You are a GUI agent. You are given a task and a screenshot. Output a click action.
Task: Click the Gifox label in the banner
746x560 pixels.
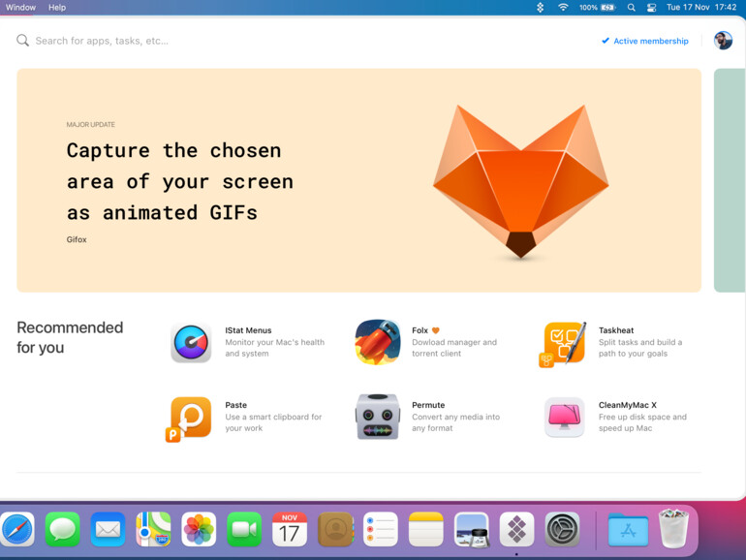click(x=77, y=239)
